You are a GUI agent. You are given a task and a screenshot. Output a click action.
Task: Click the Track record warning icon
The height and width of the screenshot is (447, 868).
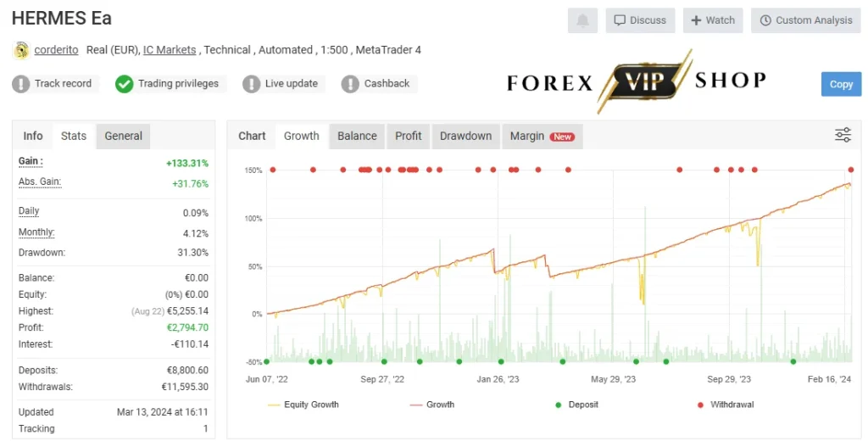(x=21, y=84)
